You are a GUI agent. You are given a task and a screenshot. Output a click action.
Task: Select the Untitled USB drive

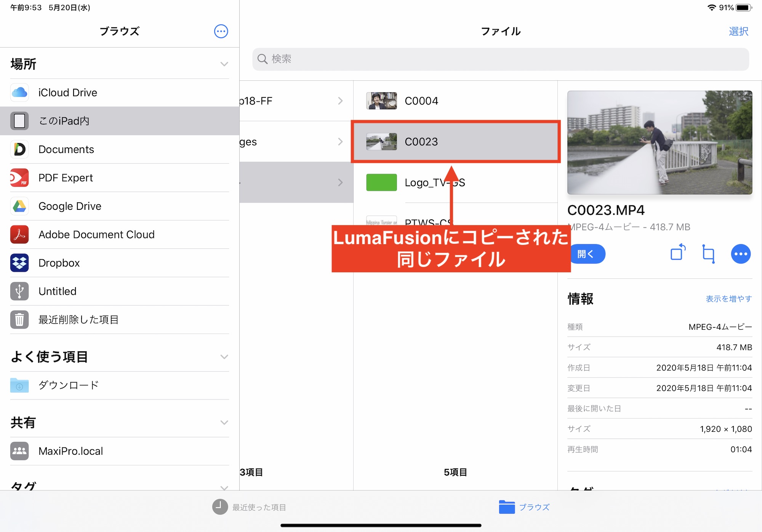click(57, 291)
